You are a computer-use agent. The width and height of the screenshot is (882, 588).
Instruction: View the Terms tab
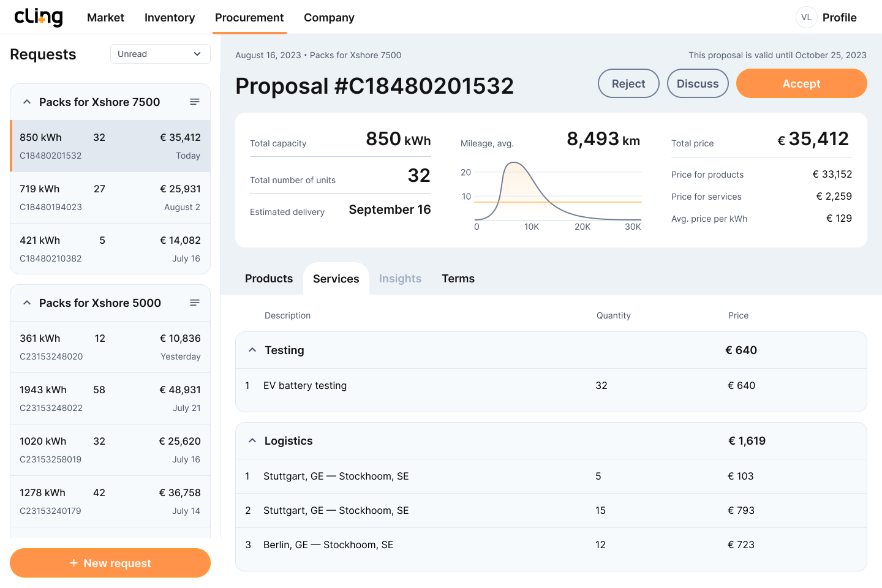pyautogui.click(x=458, y=279)
